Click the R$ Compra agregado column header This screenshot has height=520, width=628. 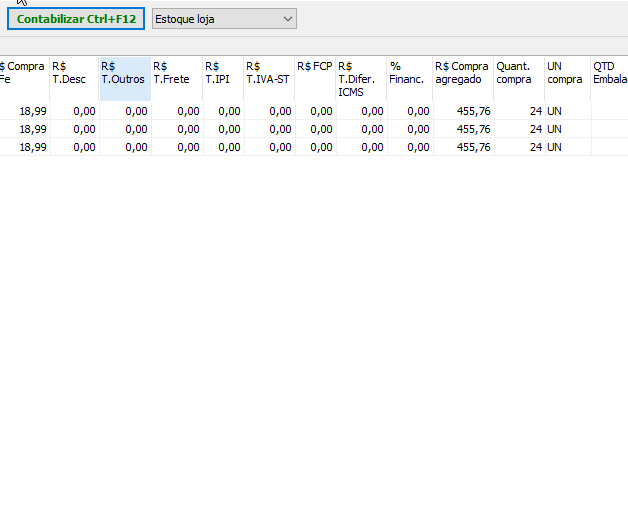coord(463,78)
